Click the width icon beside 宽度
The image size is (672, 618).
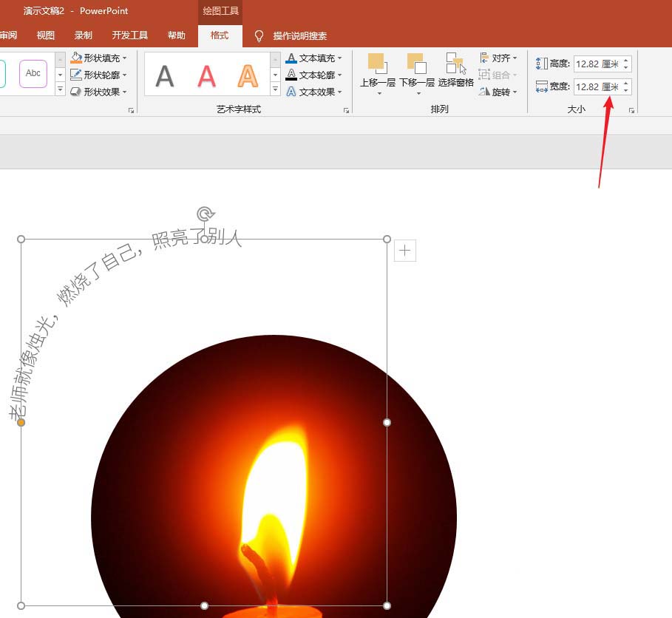click(x=542, y=86)
